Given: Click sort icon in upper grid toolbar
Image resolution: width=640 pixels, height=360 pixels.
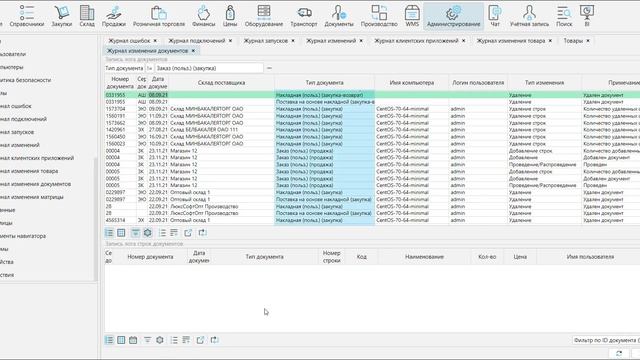Looking at the screenshot, I should pyautogui.click(x=174, y=233).
